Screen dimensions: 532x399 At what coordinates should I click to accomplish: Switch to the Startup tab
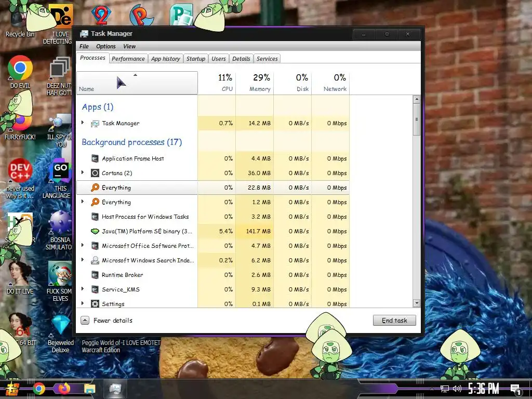click(196, 59)
